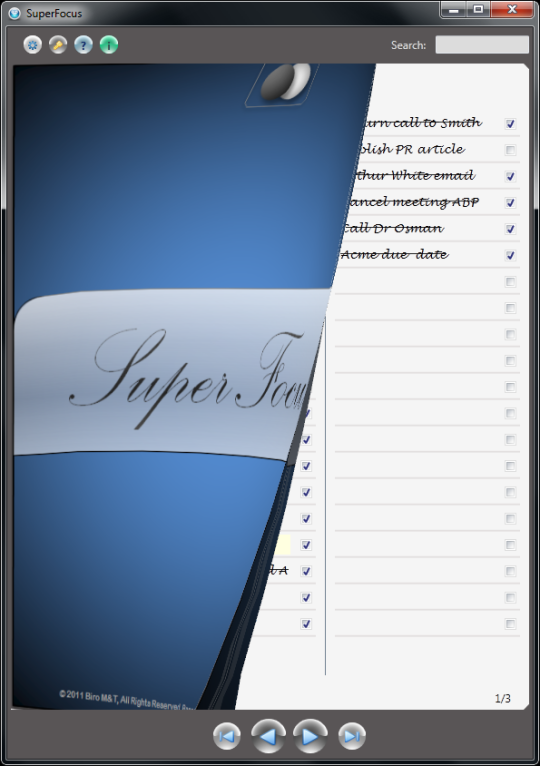The height and width of the screenshot is (766, 540).
Task: Select the 'Acme due date' task text
Action: point(394,255)
